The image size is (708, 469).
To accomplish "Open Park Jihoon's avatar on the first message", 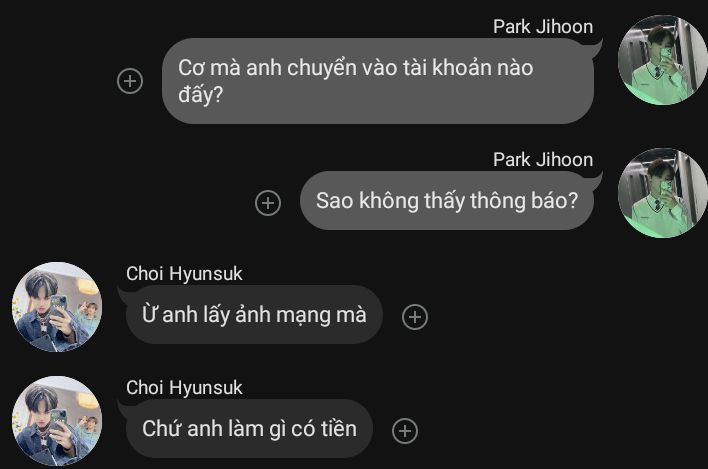I will point(662,60).
